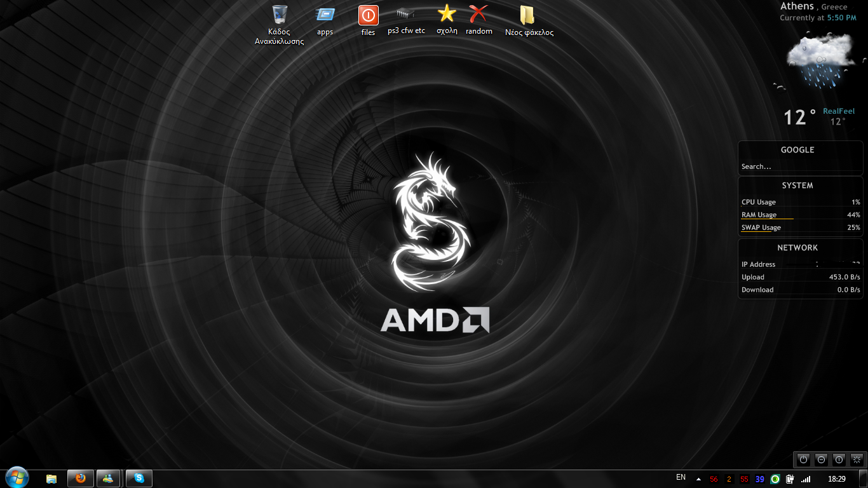Click the RealFeel label
Image resolution: width=868 pixels, height=488 pixels.
coord(839,111)
